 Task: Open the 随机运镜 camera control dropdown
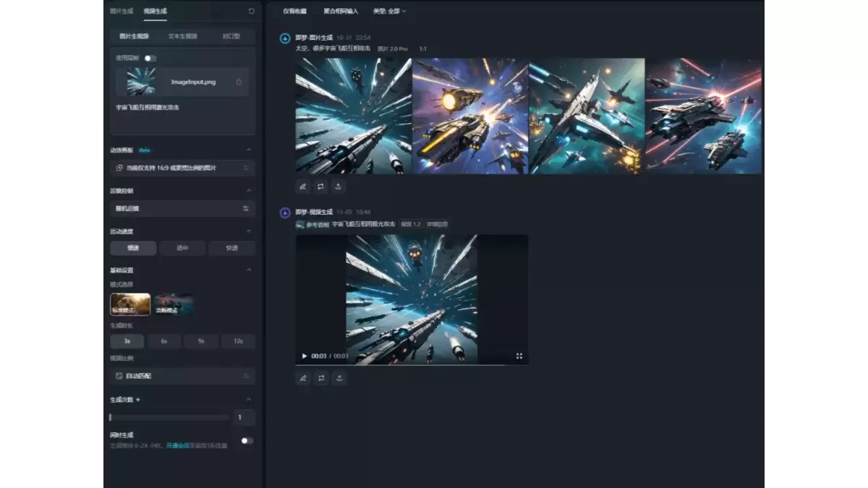182,208
